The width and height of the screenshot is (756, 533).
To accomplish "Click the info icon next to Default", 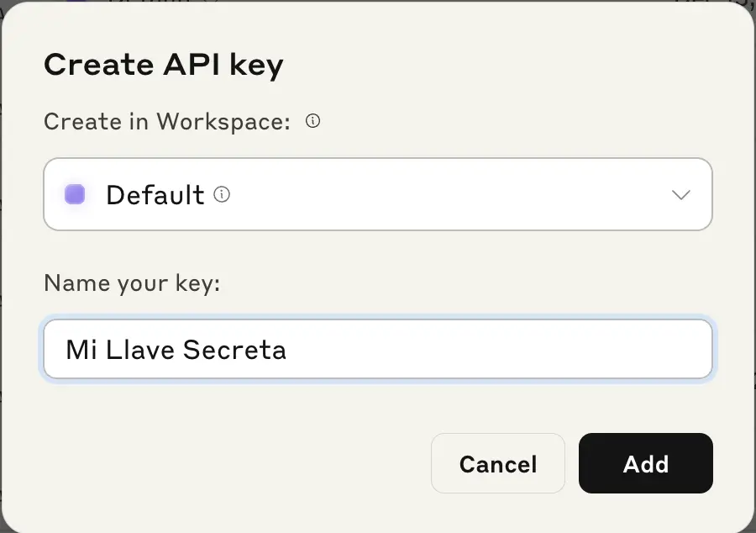I will (222, 195).
